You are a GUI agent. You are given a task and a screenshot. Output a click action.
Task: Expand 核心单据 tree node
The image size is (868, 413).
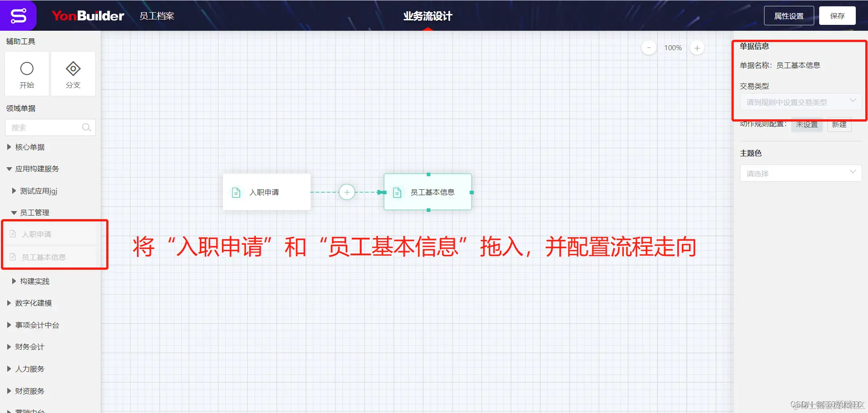[x=9, y=147]
